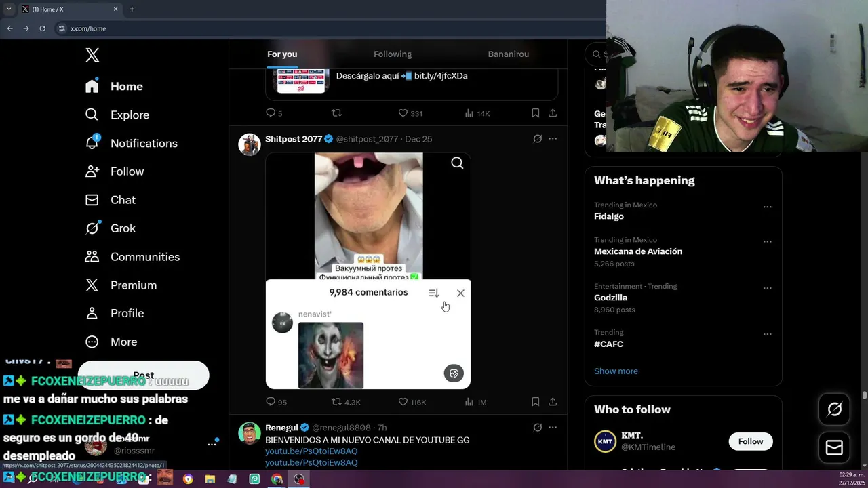Image resolution: width=868 pixels, height=488 pixels.
Task: Open bit.ly/4jfcXDa link
Action: [441, 76]
